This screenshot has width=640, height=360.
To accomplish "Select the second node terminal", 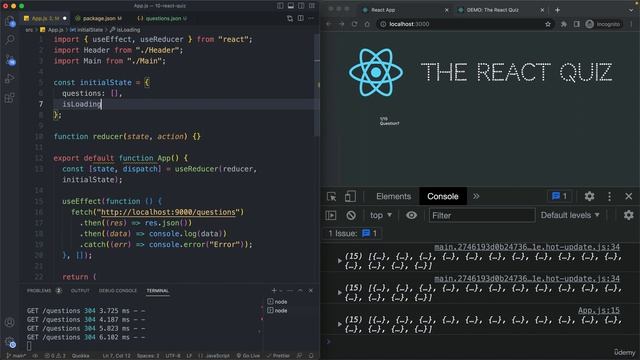I will pos(278,311).
